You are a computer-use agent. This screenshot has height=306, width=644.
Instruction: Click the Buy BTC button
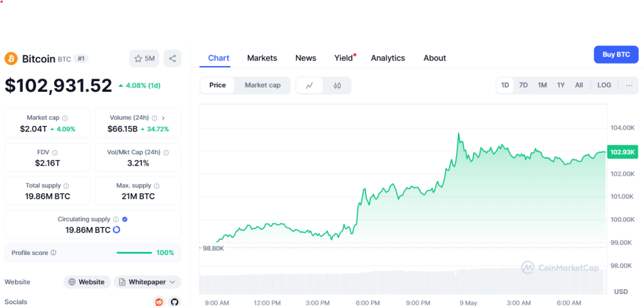tap(616, 55)
